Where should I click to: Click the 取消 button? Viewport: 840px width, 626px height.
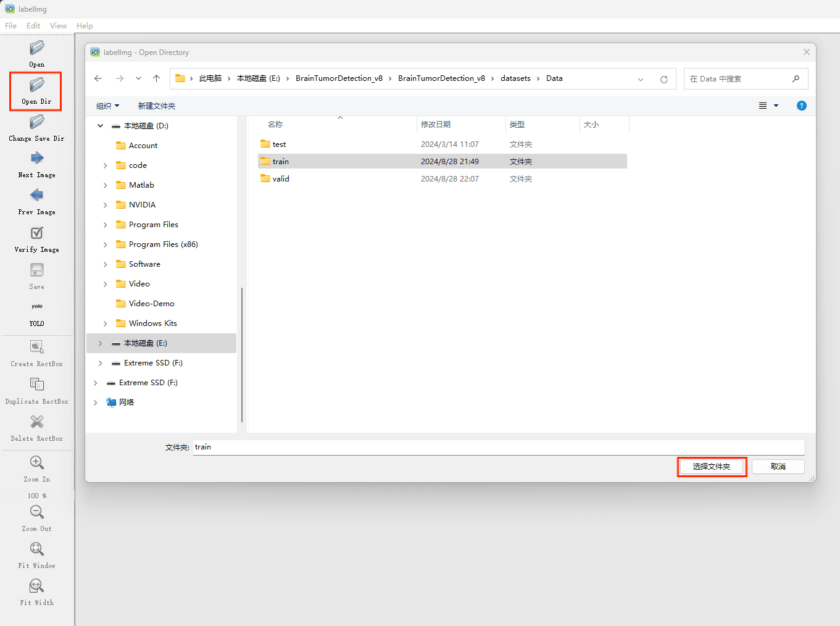point(778,467)
